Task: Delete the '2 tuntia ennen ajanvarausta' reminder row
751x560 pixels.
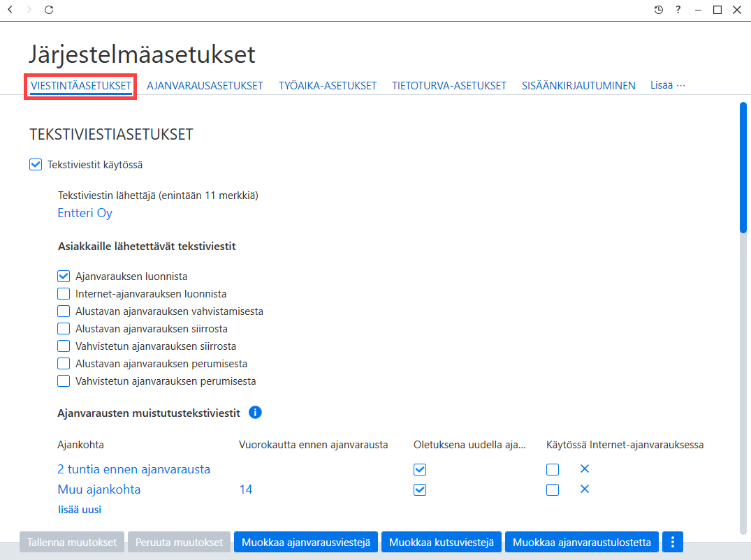Action: coord(584,469)
